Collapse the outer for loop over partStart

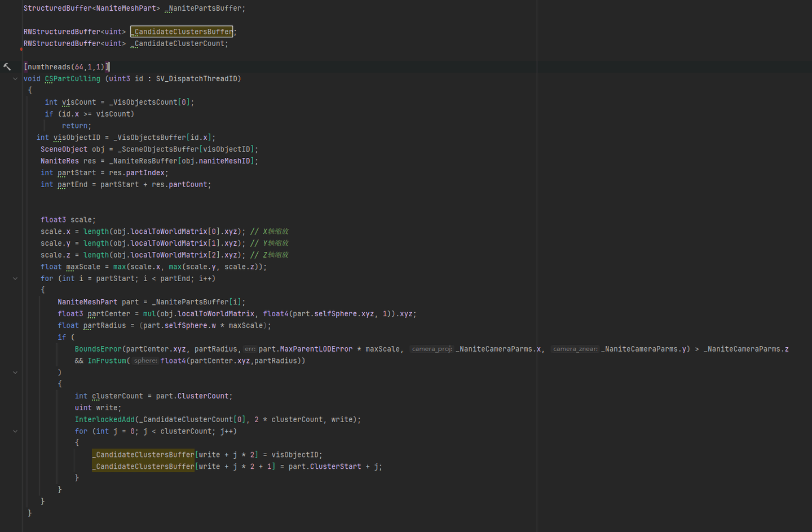15,278
